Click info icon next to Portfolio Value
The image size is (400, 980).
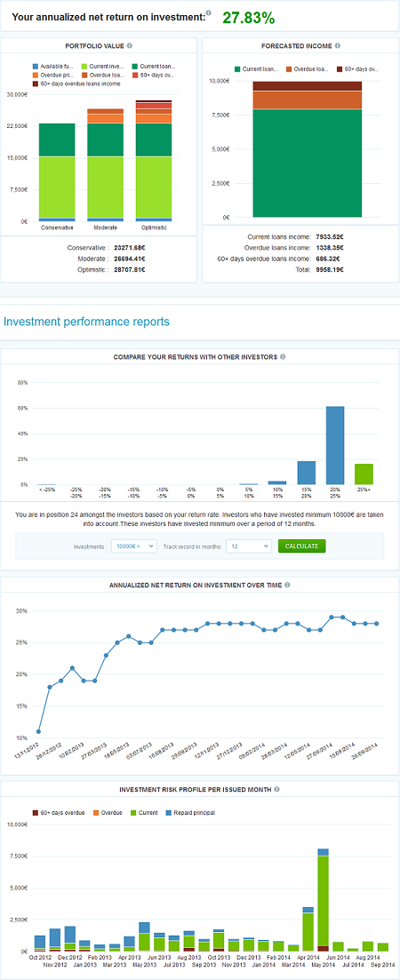click(x=130, y=45)
